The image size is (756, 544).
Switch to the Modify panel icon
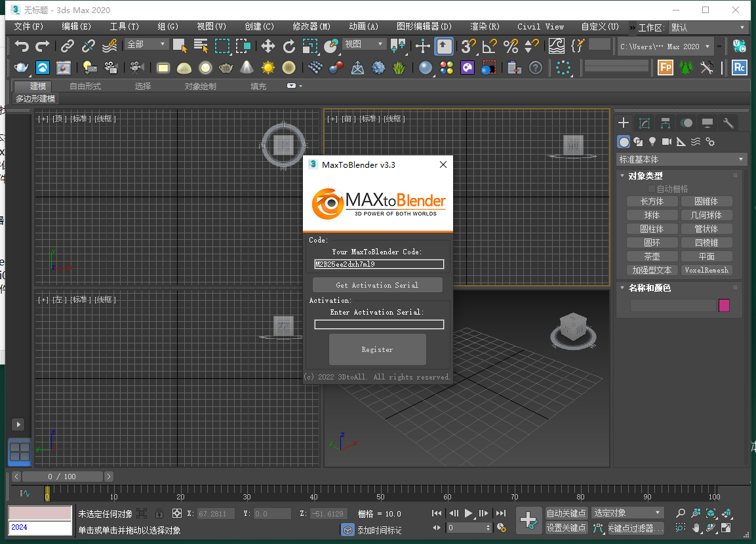point(644,123)
